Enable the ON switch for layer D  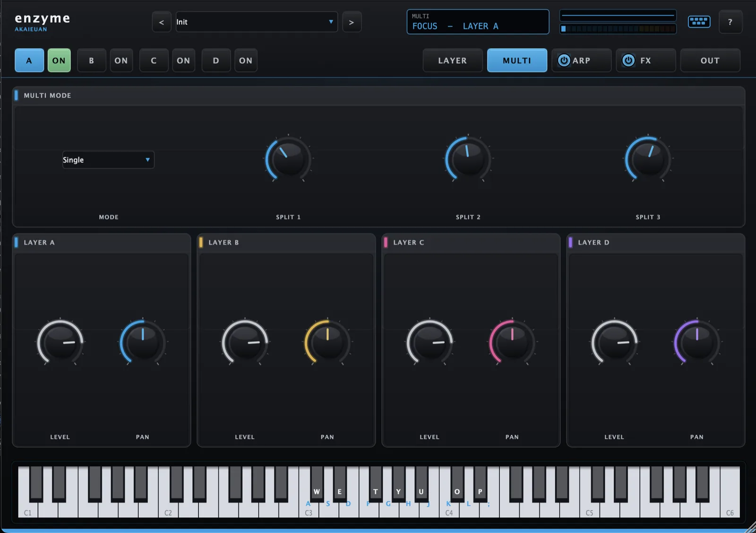coord(246,61)
